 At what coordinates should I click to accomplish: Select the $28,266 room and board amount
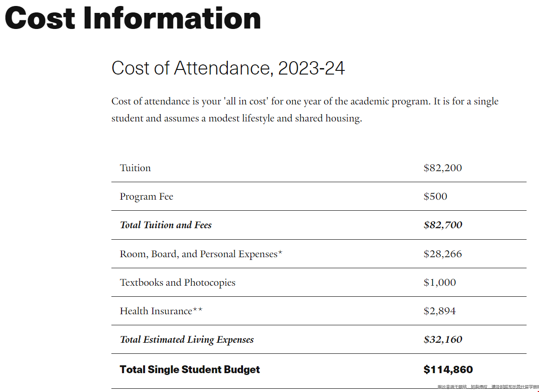click(x=442, y=254)
